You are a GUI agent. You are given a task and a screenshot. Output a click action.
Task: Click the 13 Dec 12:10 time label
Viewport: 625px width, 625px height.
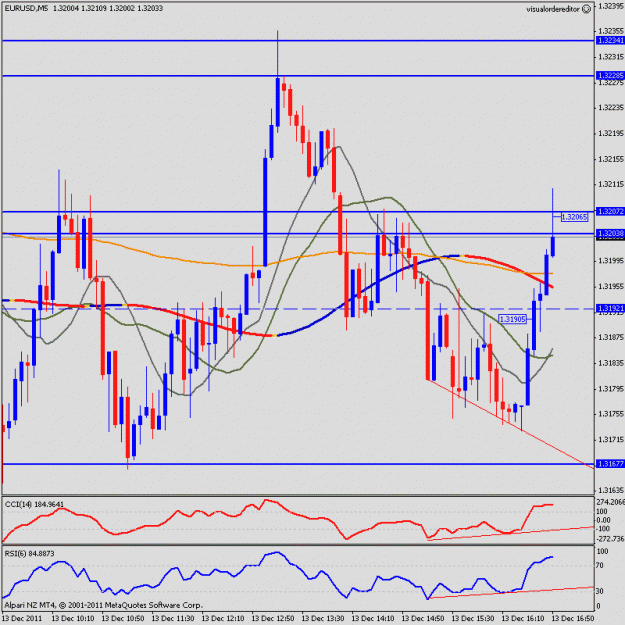(x=223, y=618)
